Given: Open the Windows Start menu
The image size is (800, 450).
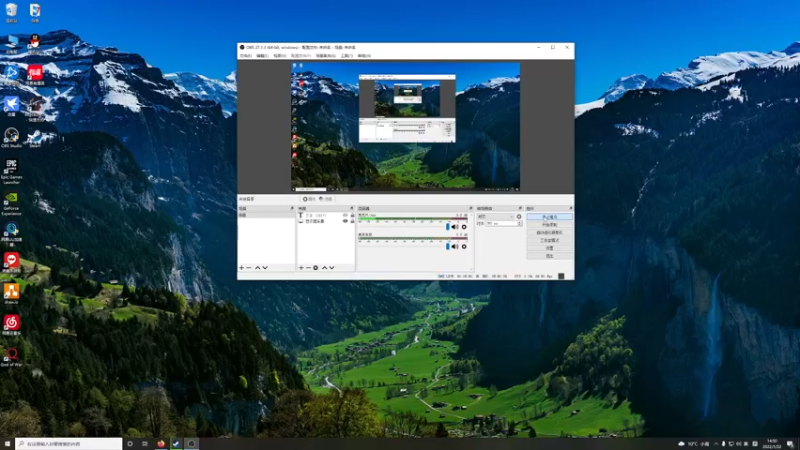Looking at the screenshot, I should point(7,444).
